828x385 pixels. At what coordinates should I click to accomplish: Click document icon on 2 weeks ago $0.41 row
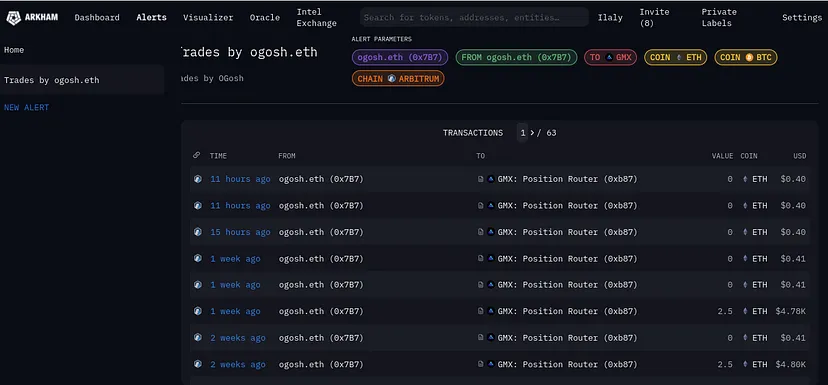point(481,337)
